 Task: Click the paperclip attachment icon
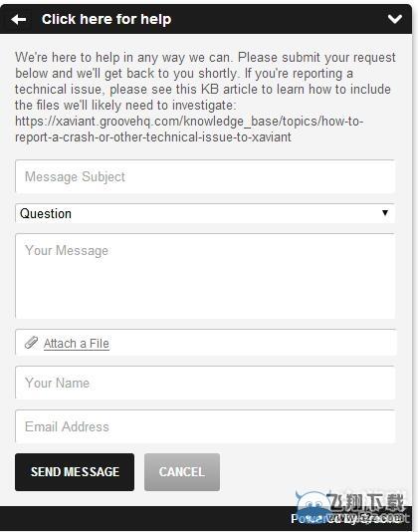(31, 343)
